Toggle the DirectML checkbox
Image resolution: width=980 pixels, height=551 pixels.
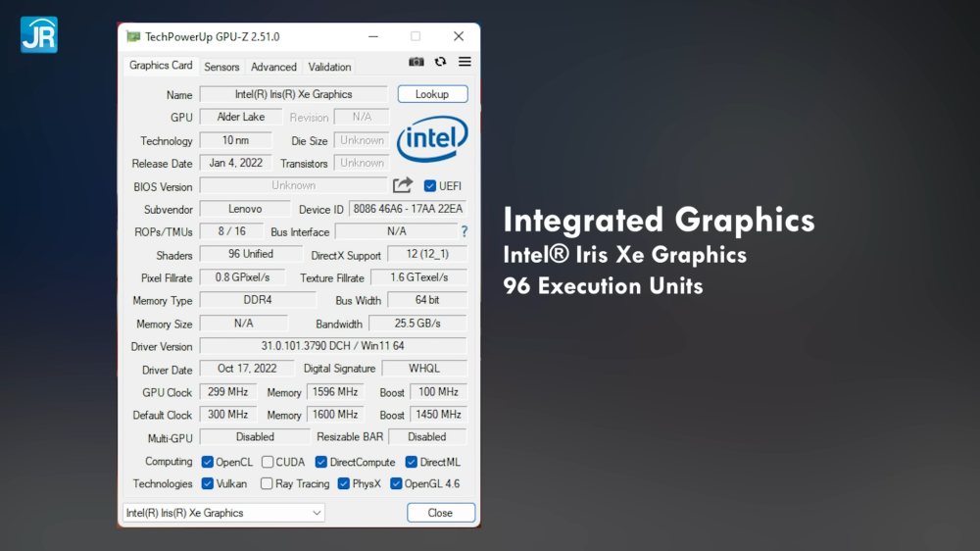pyautogui.click(x=412, y=462)
